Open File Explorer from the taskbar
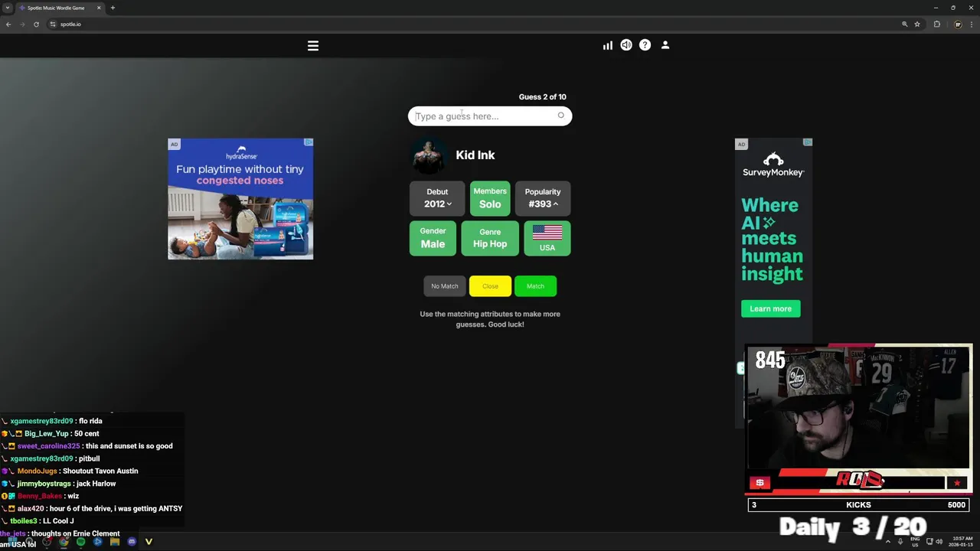 (x=115, y=542)
